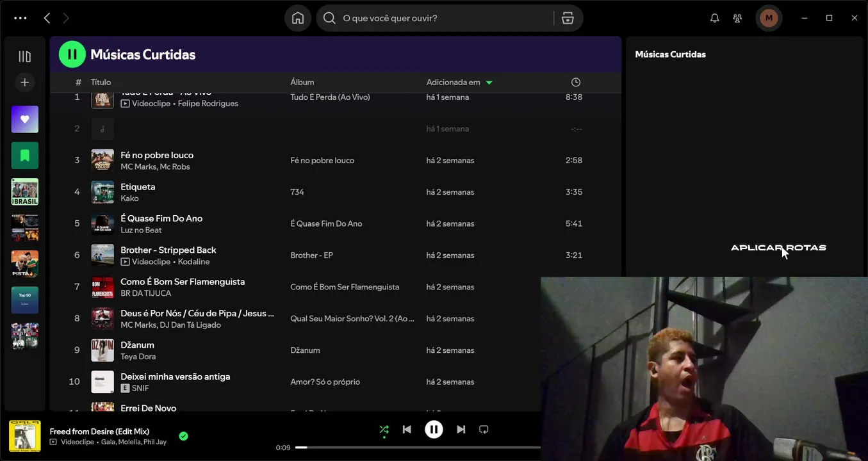Open the Pista playlist thumbnail
Screen dimensions: 868x461
pyautogui.click(x=25, y=264)
